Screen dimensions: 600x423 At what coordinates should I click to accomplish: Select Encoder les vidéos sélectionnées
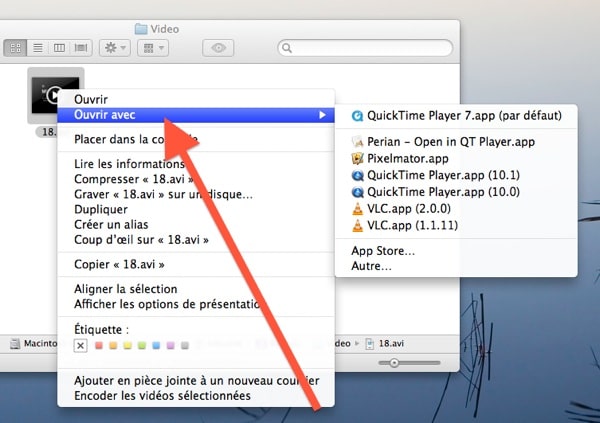196,395
